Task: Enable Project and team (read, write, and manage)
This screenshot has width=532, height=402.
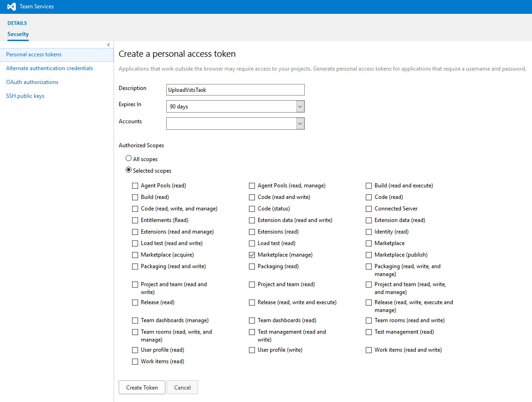Action: pos(369,285)
